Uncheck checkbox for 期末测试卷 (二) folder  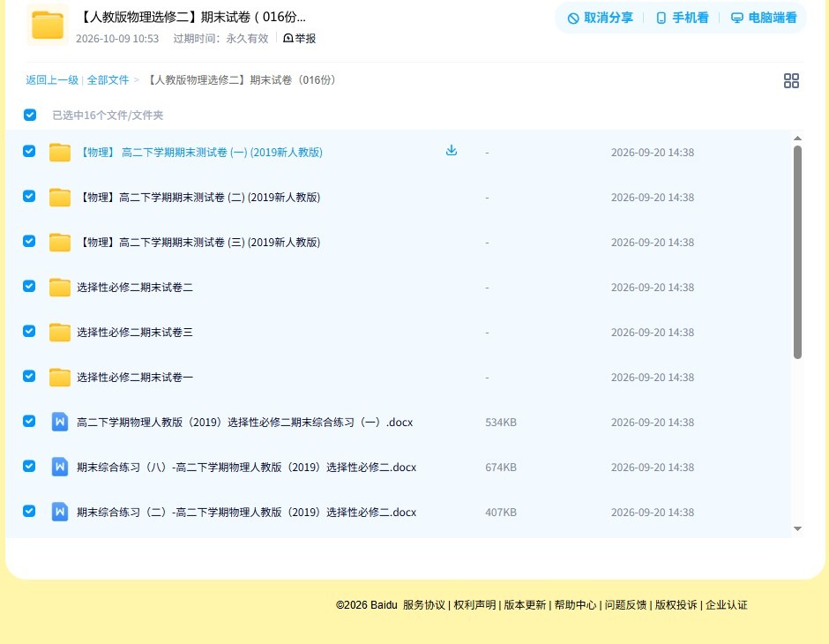[29, 196]
